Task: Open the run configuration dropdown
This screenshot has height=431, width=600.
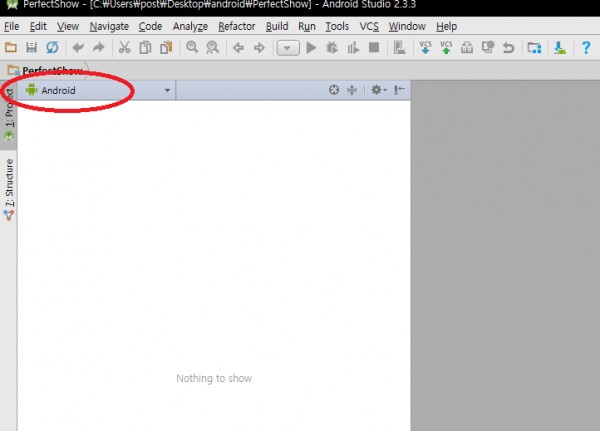Action: pyautogui.click(x=288, y=48)
